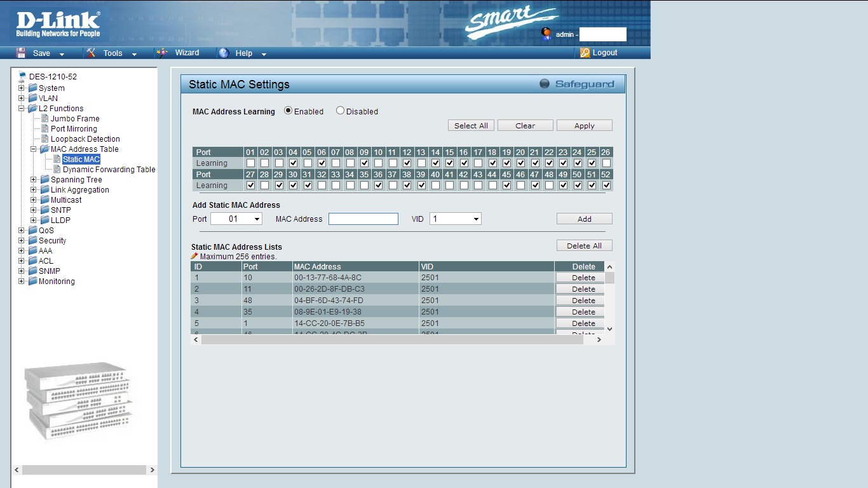Open the Port dropdown showing 01
The image size is (868, 488).
click(236, 219)
